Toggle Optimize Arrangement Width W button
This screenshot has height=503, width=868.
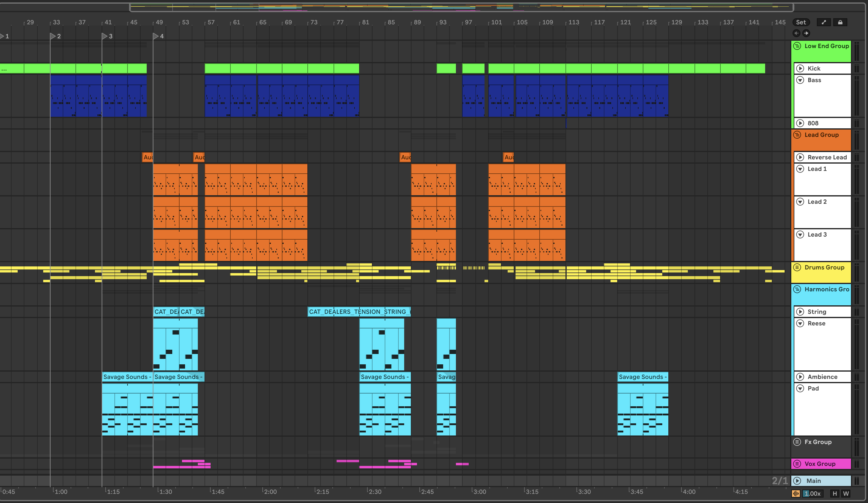[x=845, y=493]
